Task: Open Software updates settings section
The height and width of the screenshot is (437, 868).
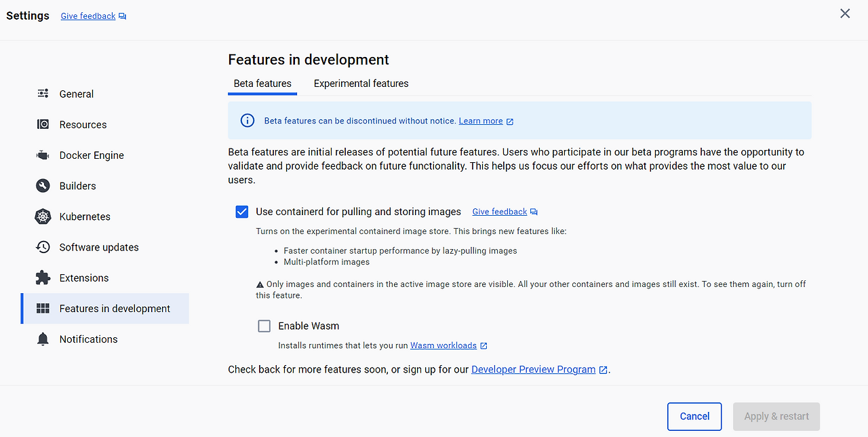Action: pos(105,247)
